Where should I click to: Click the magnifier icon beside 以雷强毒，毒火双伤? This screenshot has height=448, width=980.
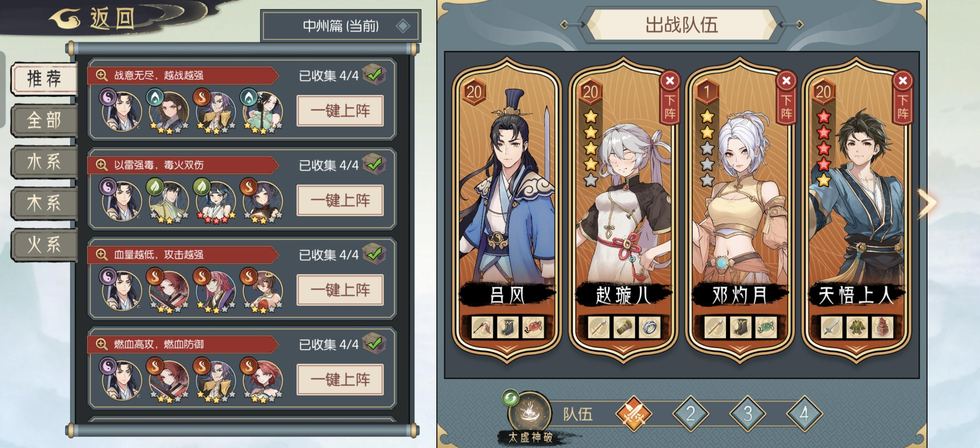pyautogui.click(x=101, y=164)
